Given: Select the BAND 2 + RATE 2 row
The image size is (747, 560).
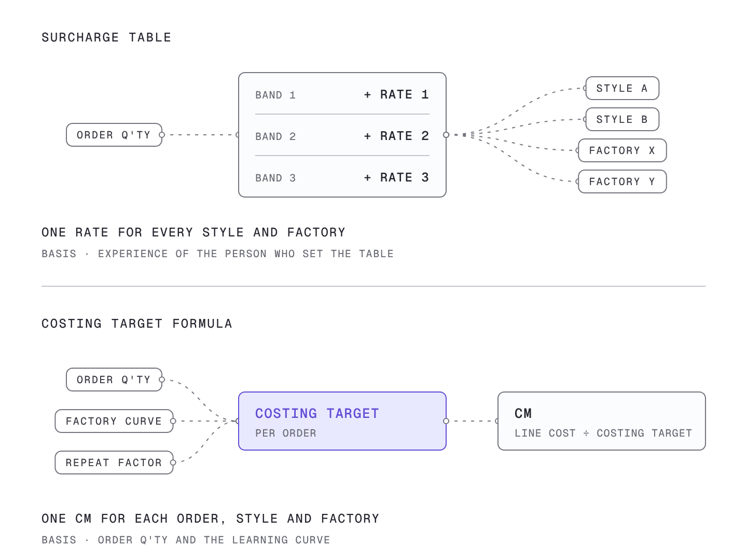Looking at the screenshot, I should [x=342, y=136].
